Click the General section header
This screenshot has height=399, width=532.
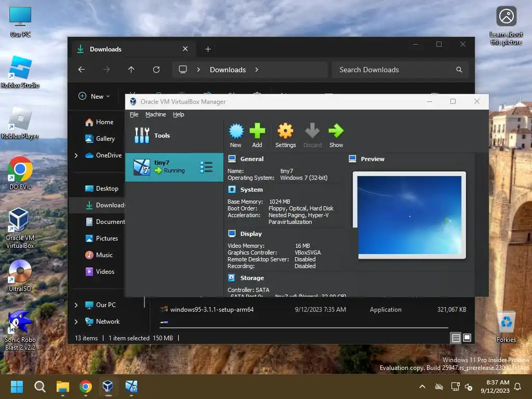252,159
